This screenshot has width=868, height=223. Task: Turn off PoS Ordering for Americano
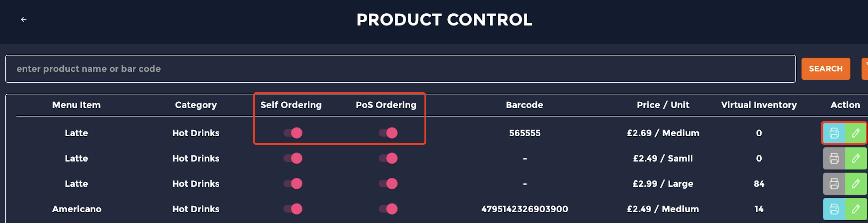pyautogui.click(x=388, y=209)
